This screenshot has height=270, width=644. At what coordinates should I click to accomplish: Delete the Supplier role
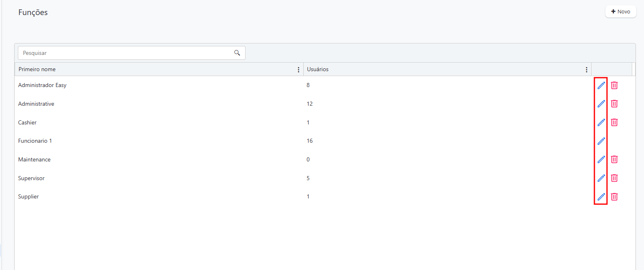pos(614,197)
